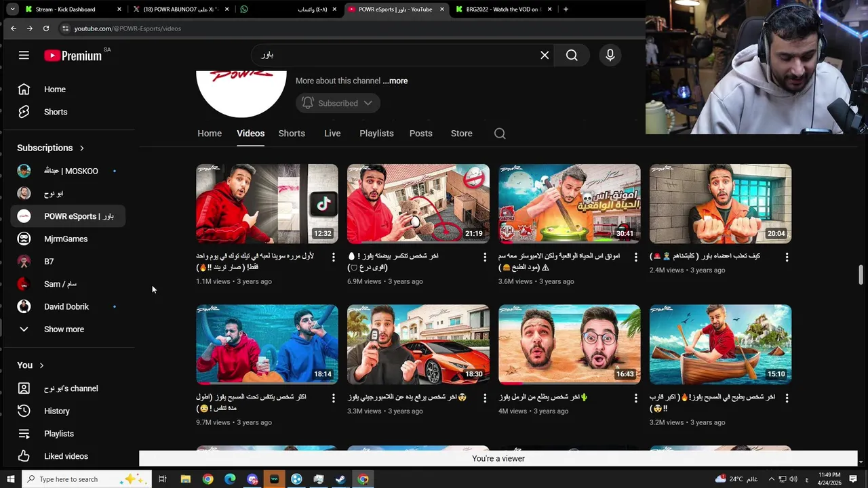Open Playlists in the sidebar
The height and width of the screenshot is (488, 868).
click(x=68, y=434)
